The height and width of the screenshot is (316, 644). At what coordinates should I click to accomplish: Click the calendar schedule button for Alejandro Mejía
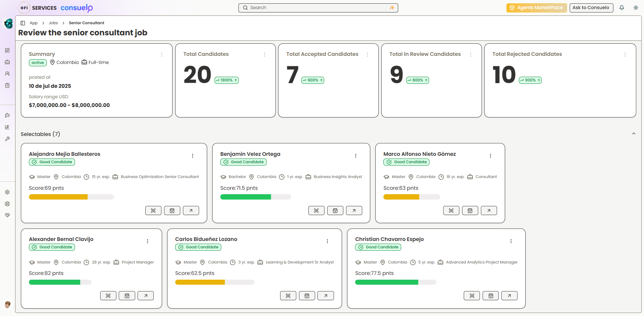[172, 211]
